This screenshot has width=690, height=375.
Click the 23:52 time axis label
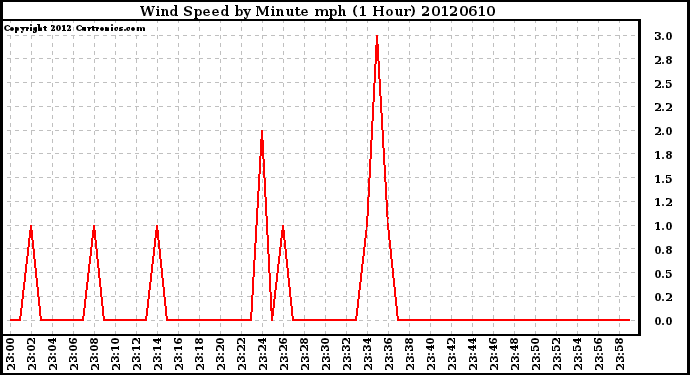pos(557,354)
